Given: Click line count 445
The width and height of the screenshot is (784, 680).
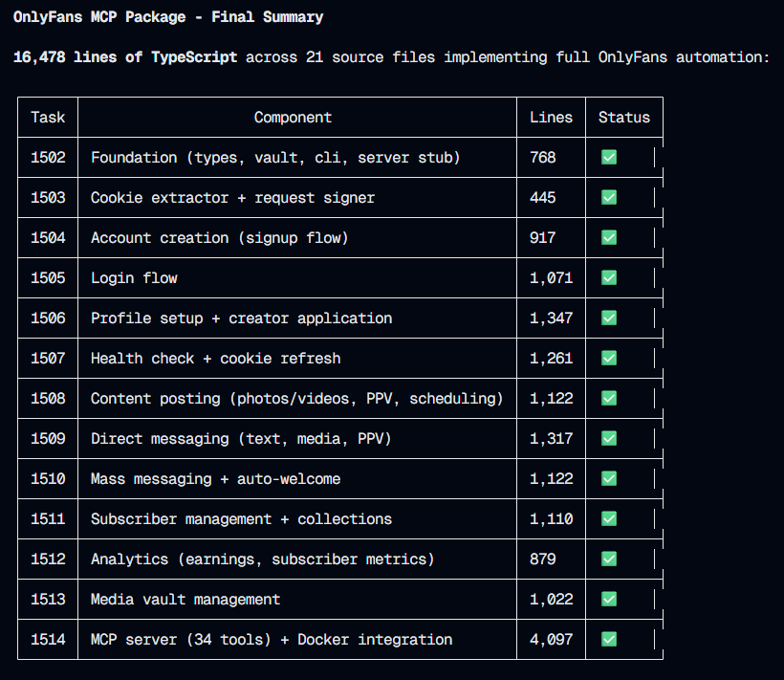Looking at the screenshot, I should click(x=542, y=198).
